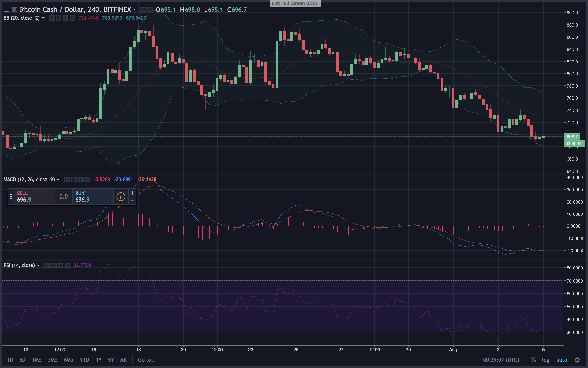
Task: Hide the Bollinger Bands indicator with its eye icon
Action: tap(51, 18)
